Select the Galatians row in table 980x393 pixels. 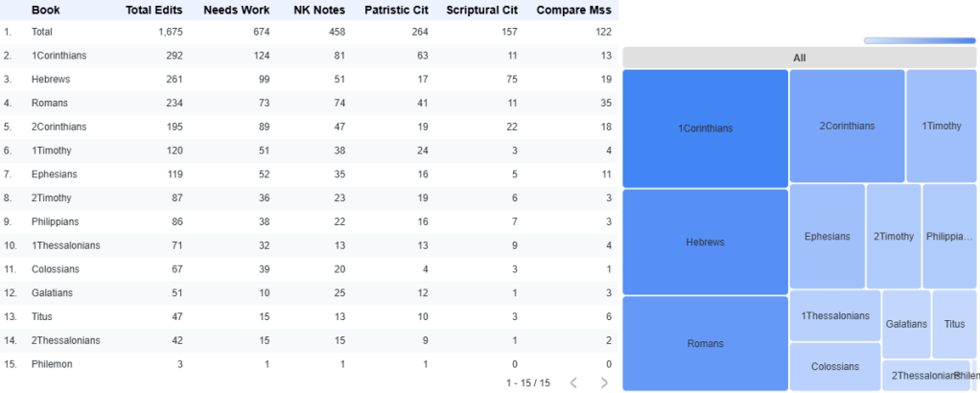click(307, 293)
